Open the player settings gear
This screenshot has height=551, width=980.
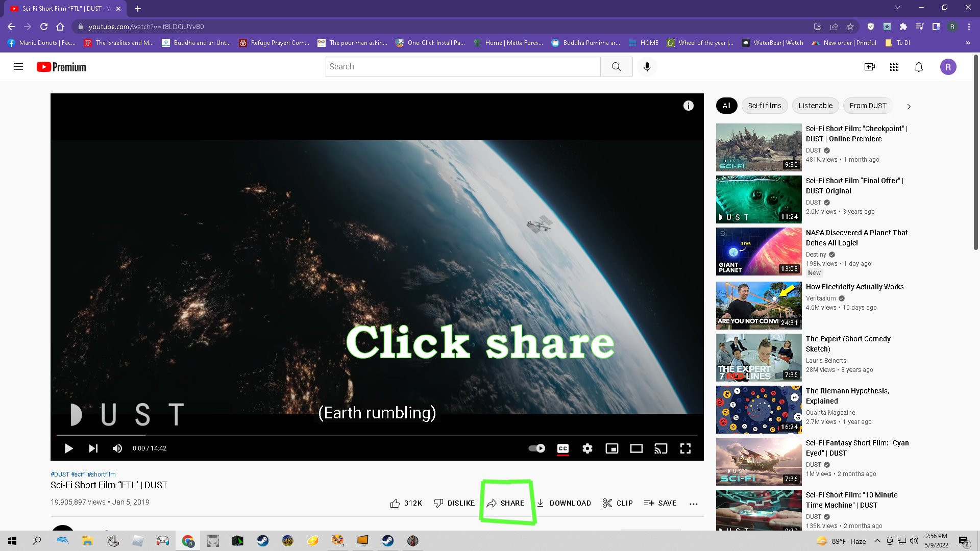coord(587,448)
